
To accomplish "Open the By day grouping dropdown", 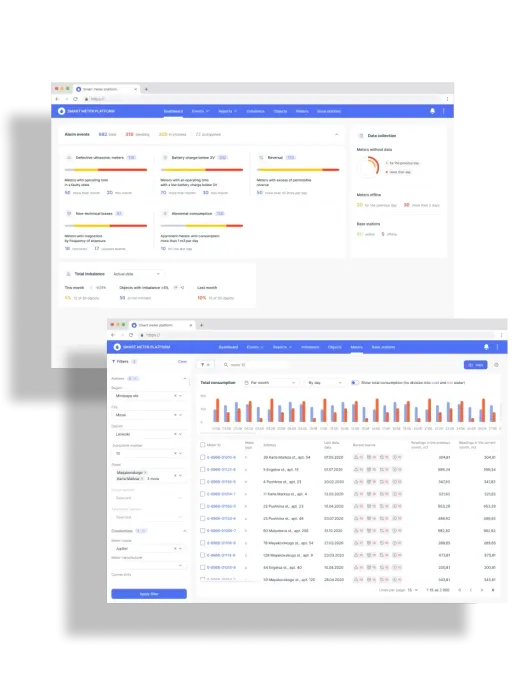I will tap(325, 383).
